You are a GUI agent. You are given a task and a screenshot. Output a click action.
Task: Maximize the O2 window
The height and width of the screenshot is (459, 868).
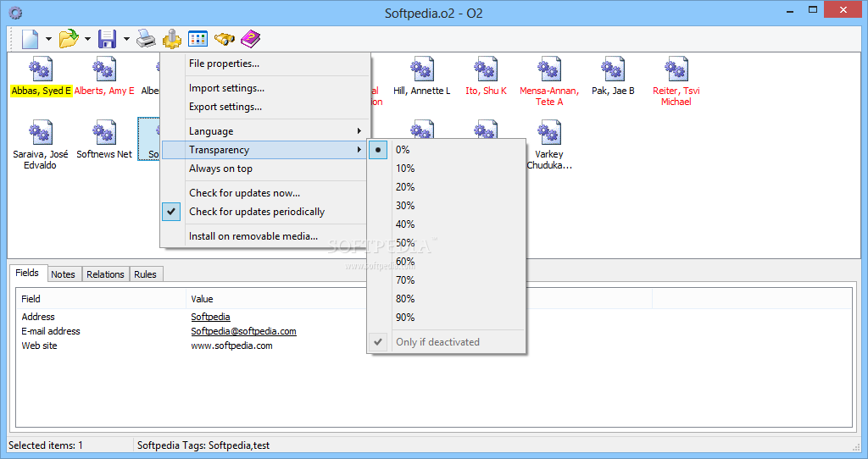pos(813,10)
